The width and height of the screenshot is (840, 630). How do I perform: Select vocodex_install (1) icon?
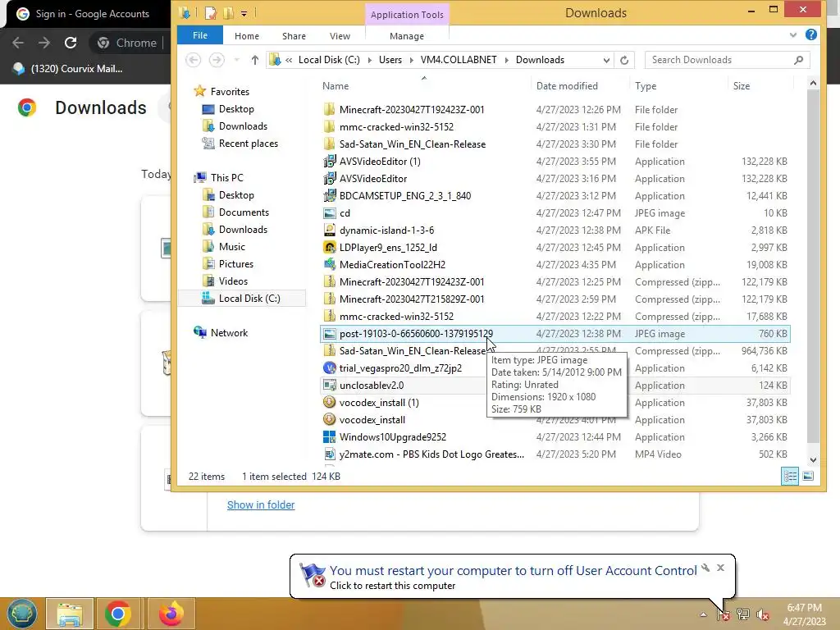(x=330, y=402)
